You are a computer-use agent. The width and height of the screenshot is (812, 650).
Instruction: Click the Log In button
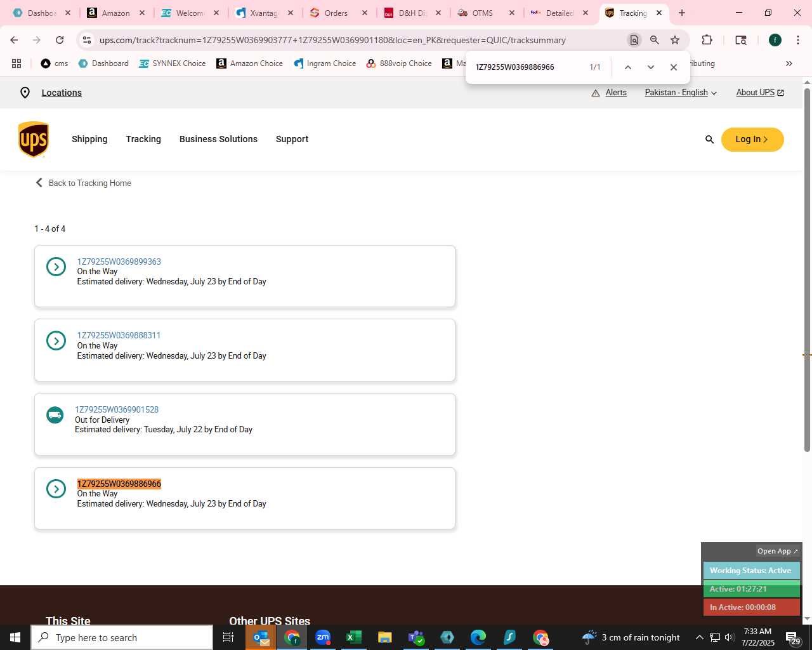[752, 140]
